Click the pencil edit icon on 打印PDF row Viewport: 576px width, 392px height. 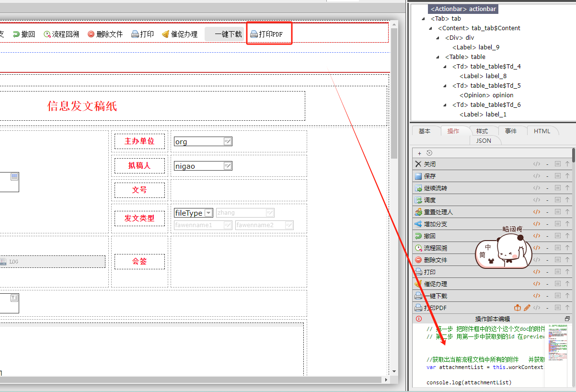coord(527,308)
